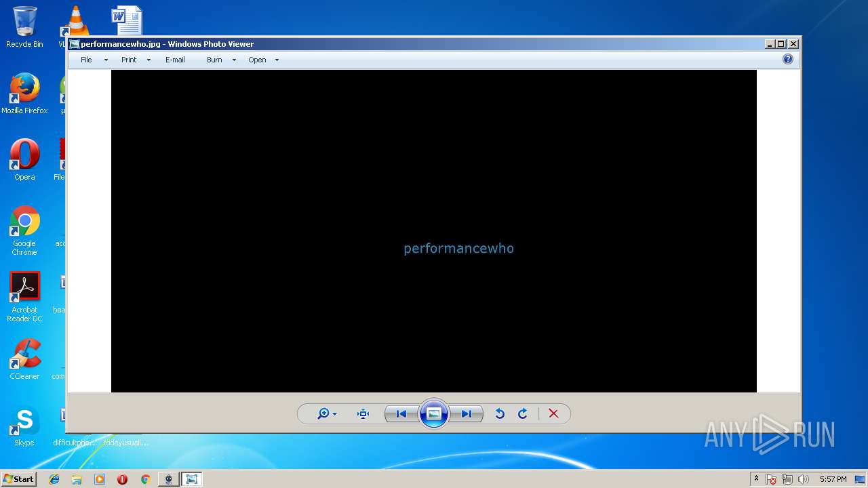Expand the Print dropdown arrow
Screen dimensions: 868x488
click(x=149, y=60)
